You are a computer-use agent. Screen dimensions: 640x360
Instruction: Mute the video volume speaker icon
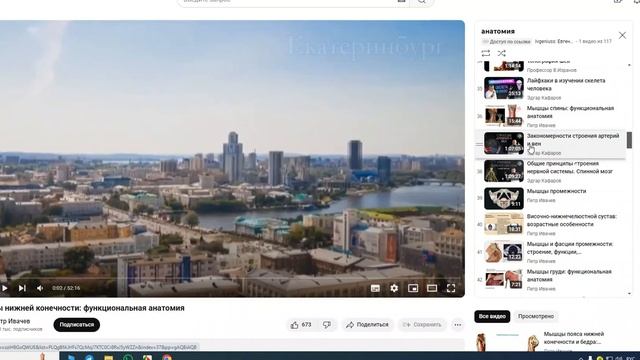click(40, 288)
